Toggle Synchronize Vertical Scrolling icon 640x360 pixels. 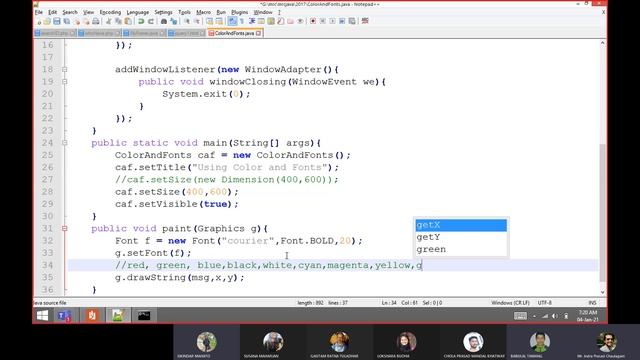209,21
